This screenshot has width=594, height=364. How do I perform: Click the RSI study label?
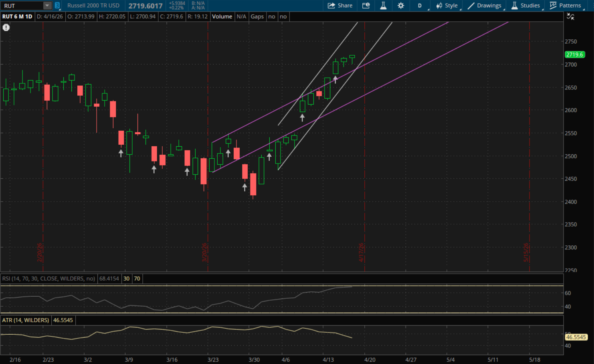pyautogui.click(x=48, y=279)
